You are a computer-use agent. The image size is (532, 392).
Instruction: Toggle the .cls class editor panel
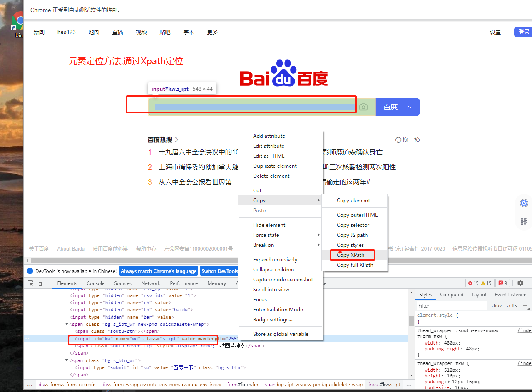(512, 305)
